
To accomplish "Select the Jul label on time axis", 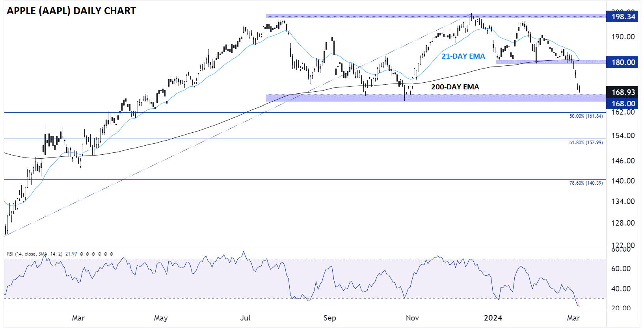I will 246,318.
